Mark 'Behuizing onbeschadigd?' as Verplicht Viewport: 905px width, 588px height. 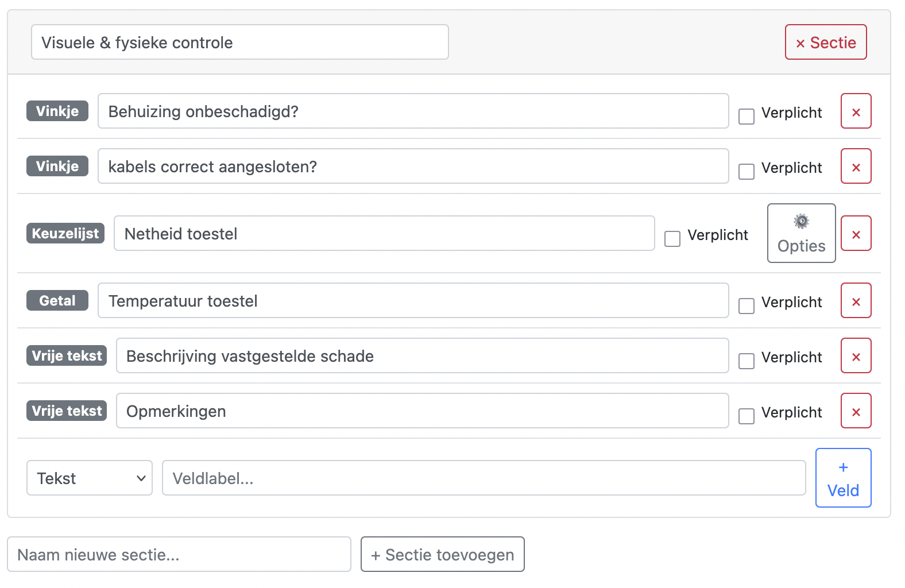click(x=746, y=117)
